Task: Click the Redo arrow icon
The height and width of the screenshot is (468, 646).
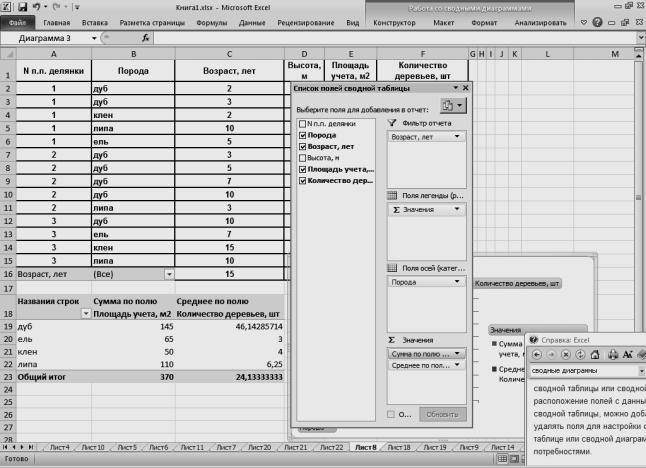Action: pos(56,7)
